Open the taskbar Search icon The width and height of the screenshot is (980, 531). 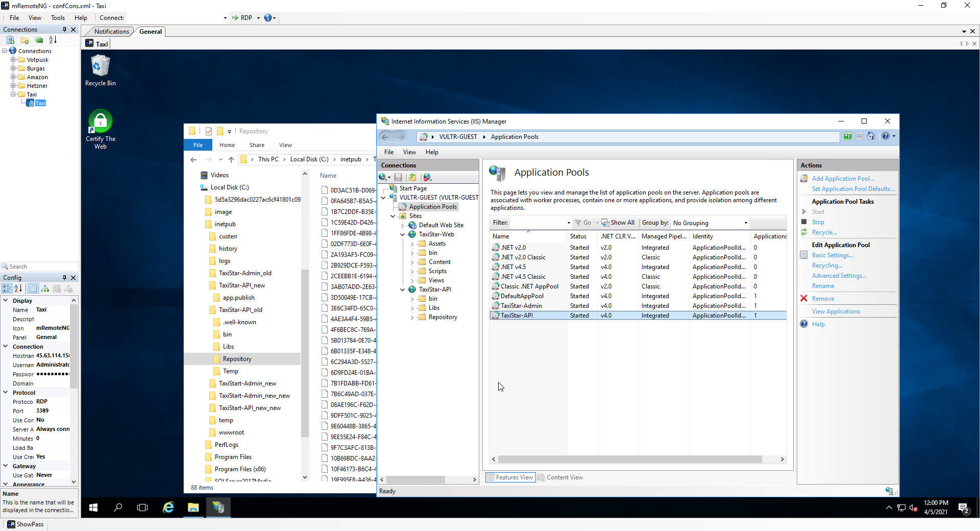click(118, 508)
